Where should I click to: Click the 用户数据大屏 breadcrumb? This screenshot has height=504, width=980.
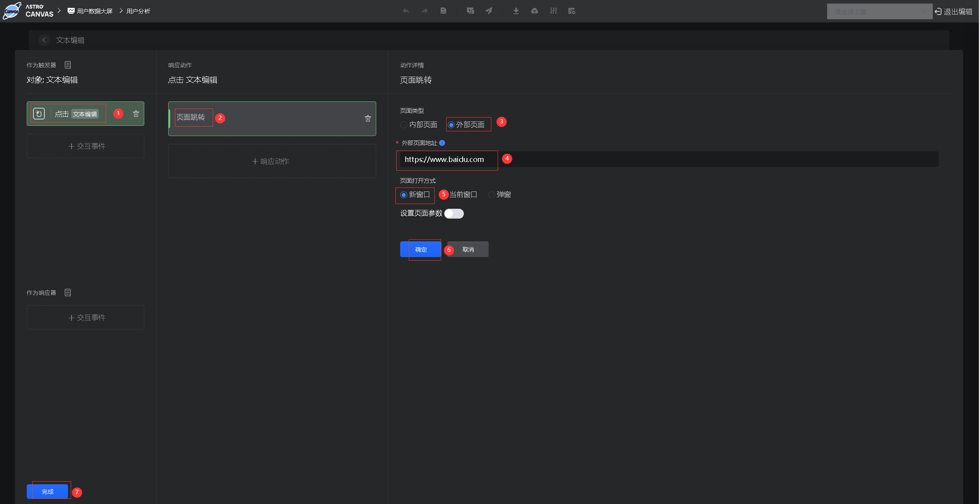pos(94,11)
